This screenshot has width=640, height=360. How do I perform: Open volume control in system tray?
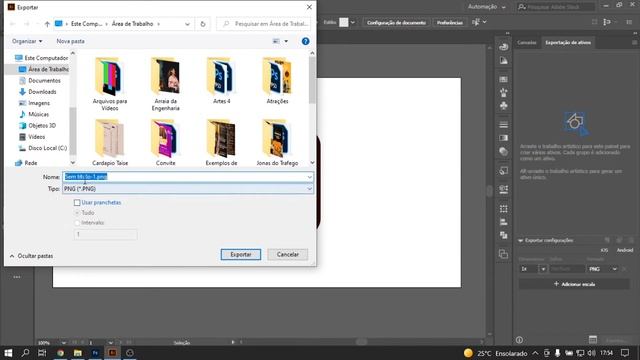(591, 353)
